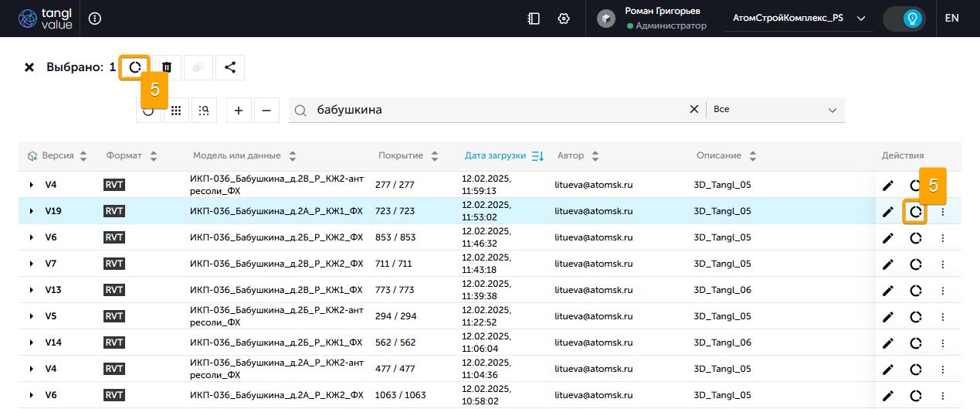
Task: Switch language with the EN button
Action: [951, 19]
